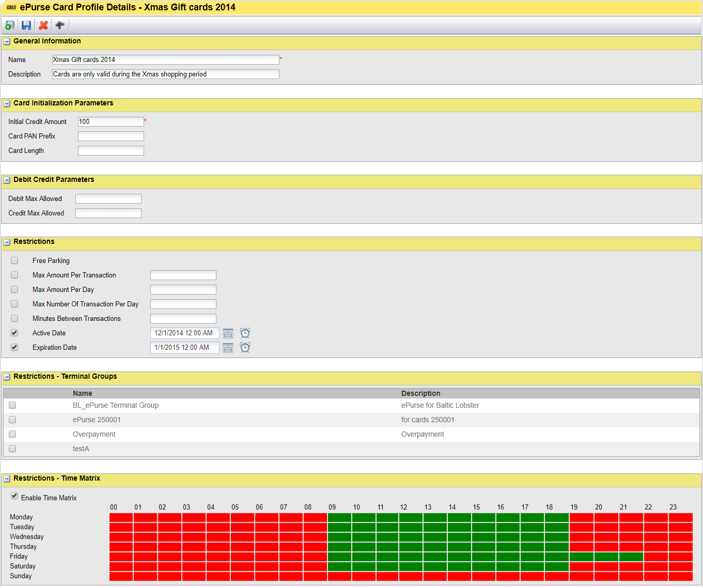The width and height of the screenshot is (703, 588).
Task: Click the Max Amount Per Day value field
Action: point(183,289)
